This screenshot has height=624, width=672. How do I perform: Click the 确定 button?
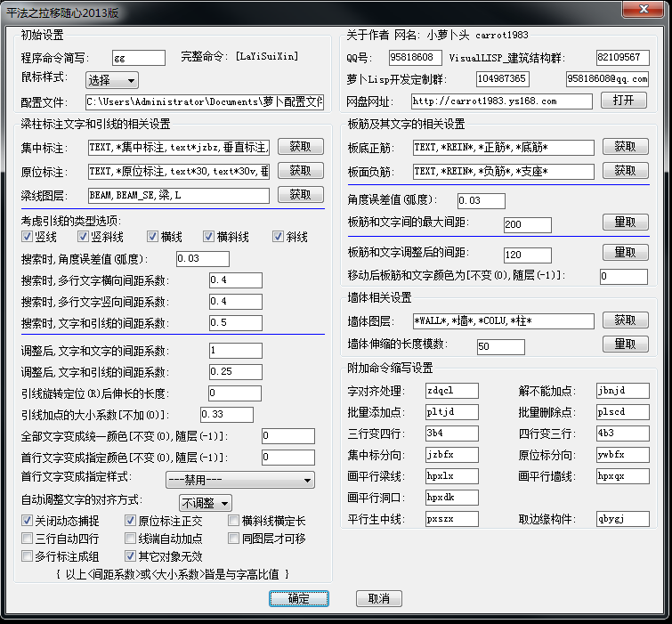click(x=299, y=599)
